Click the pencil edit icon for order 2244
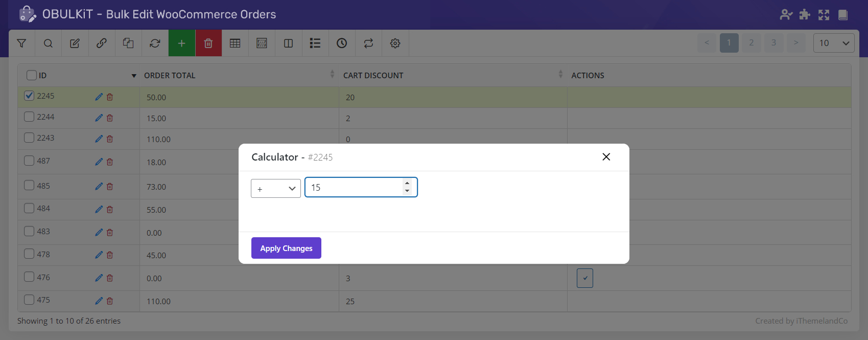The height and width of the screenshot is (340, 868). tap(99, 118)
